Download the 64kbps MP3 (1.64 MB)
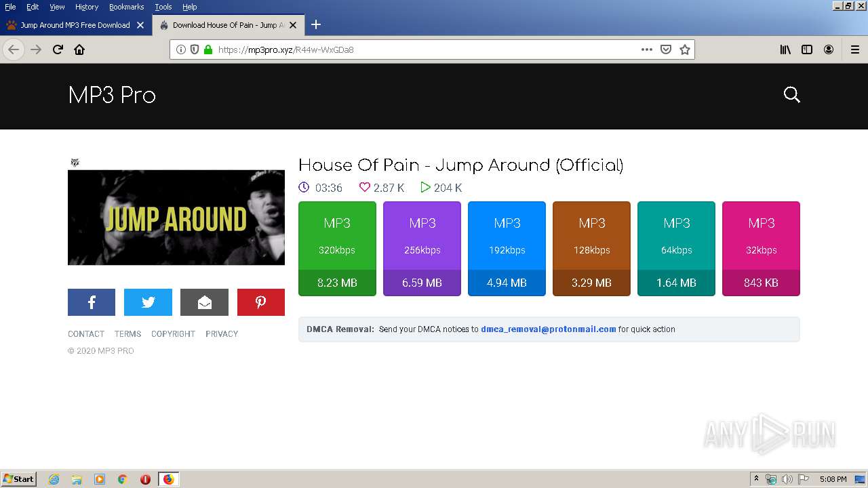 point(676,249)
